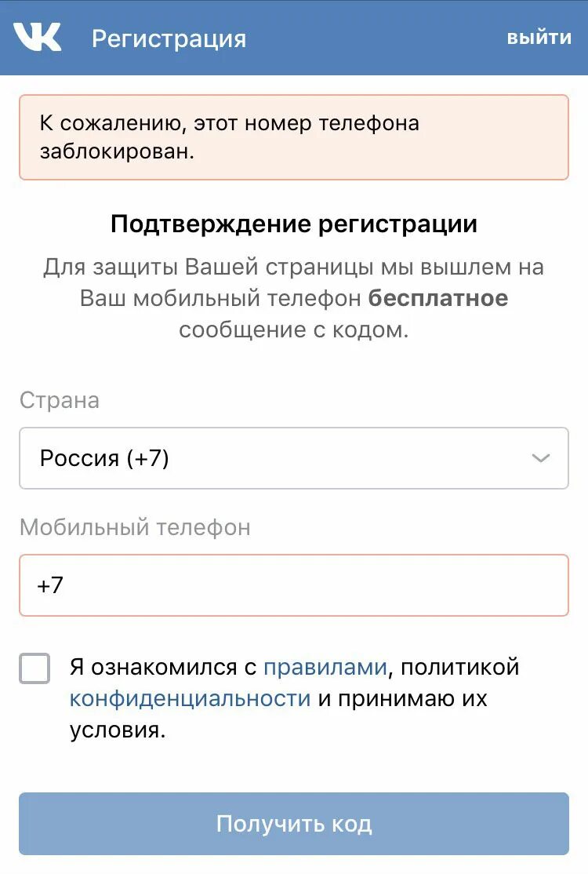Image resolution: width=588 pixels, height=874 pixels.
Task: Click the word 'политикой' in agreement
Action: pyautogui.click(x=460, y=668)
